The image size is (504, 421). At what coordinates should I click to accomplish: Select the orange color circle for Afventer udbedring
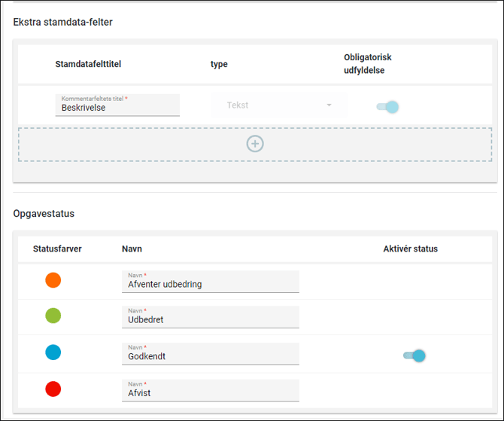pyautogui.click(x=53, y=280)
